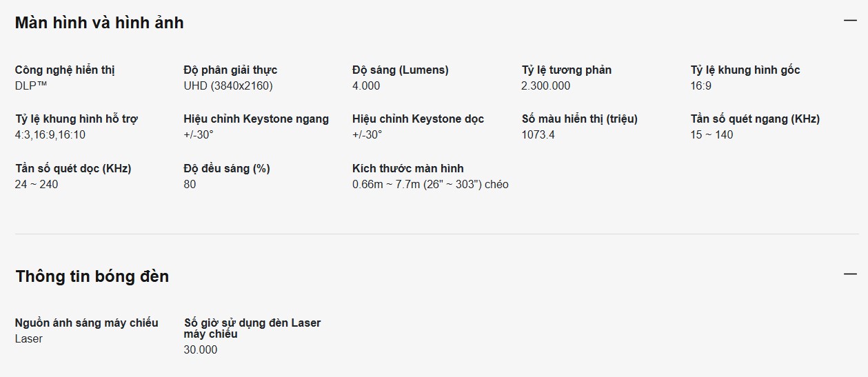Click the Màn hình và hình ảnh heading

click(99, 23)
